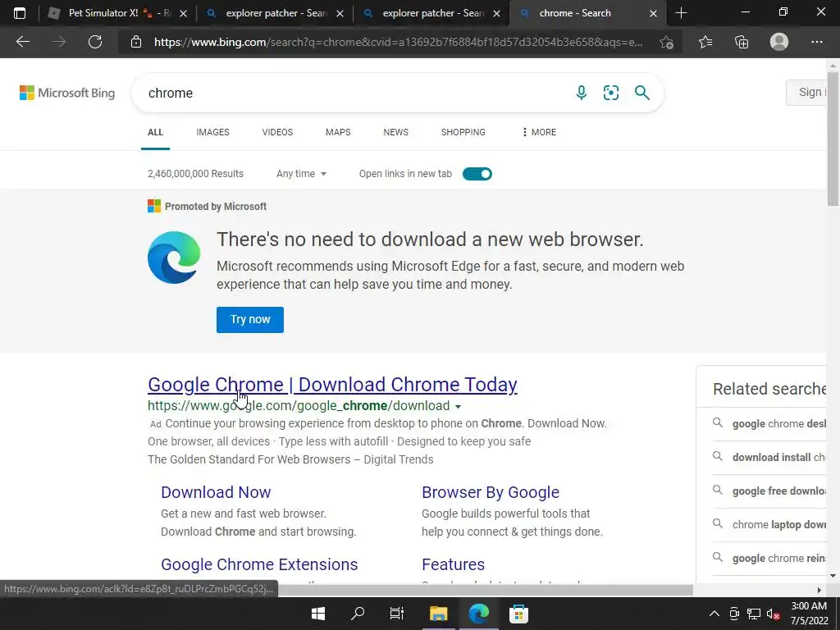Open Windows taskbar search
Viewport: 840px width, 630px height.
pyautogui.click(x=358, y=614)
